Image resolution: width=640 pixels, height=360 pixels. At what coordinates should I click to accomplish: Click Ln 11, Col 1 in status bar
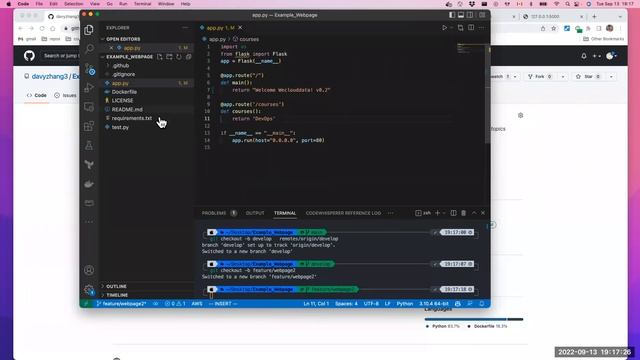[316, 304]
